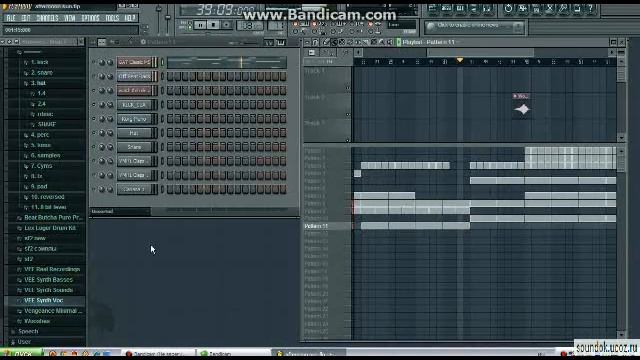640x360 pixels.
Task: Click the circular arrow icon in shortcut bar
Action: coord(508,8)
